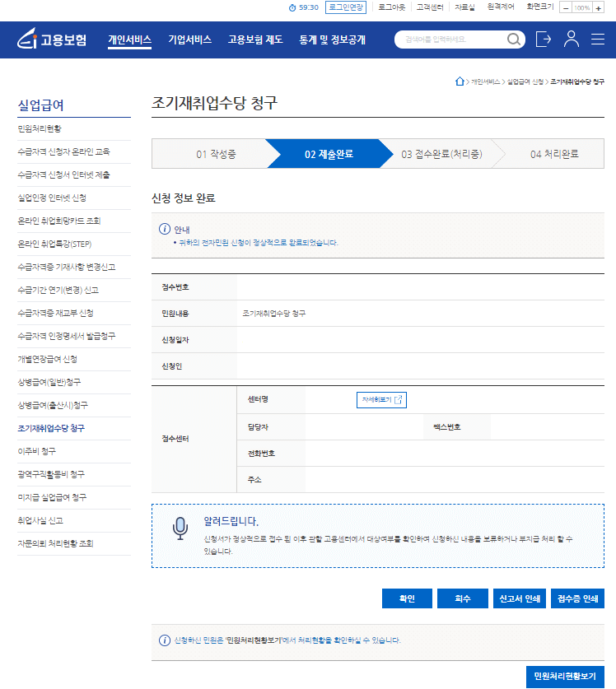The height and width of the screenshot is (689, 616).
Task: Open the 기업서비스 menu
Action: [189, 40]
